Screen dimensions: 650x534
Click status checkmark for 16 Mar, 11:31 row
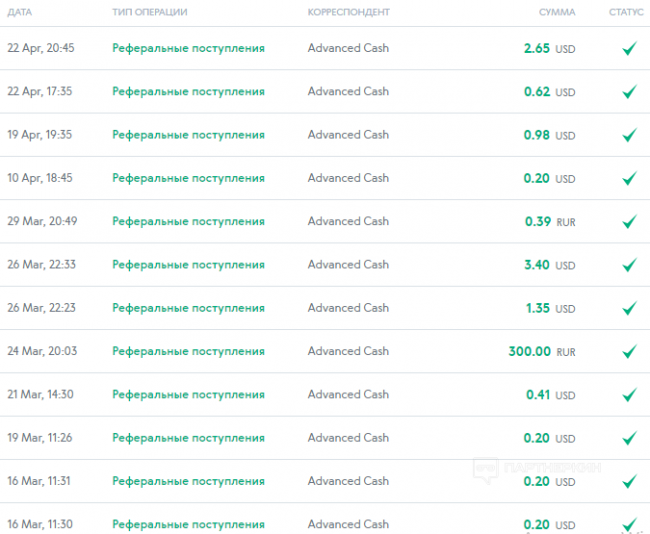[x=629, y=482]
